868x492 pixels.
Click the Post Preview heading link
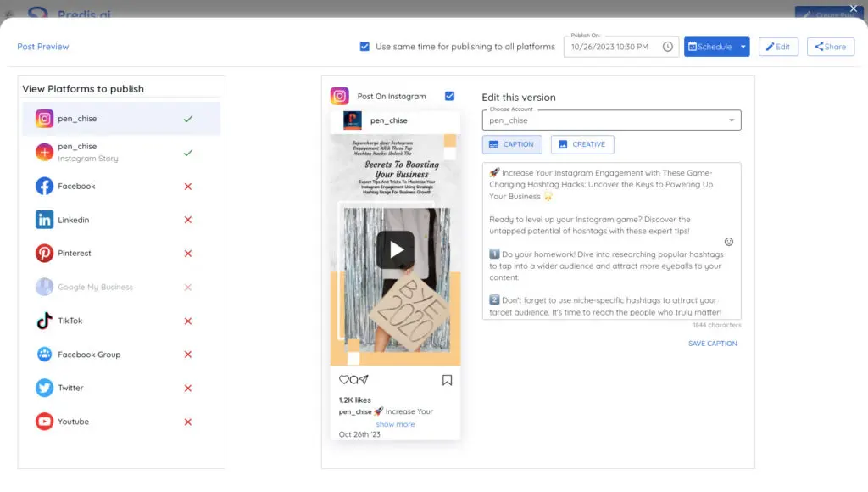[x=43, y=47]
